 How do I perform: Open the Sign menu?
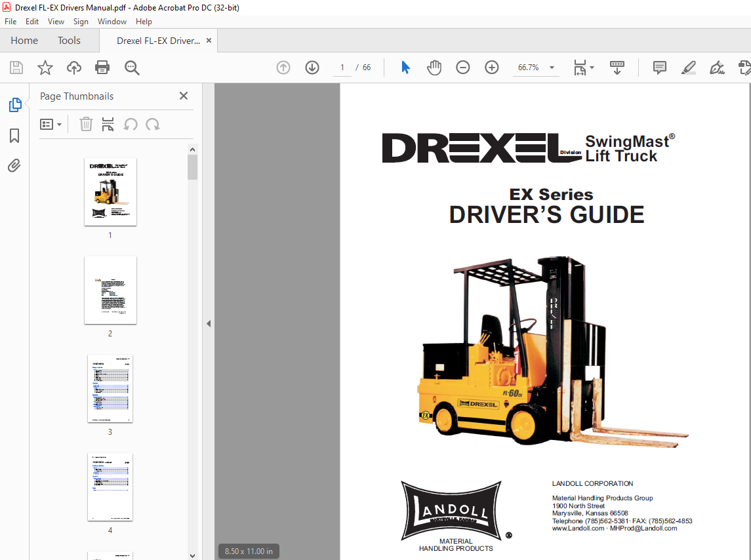point(81,22)
